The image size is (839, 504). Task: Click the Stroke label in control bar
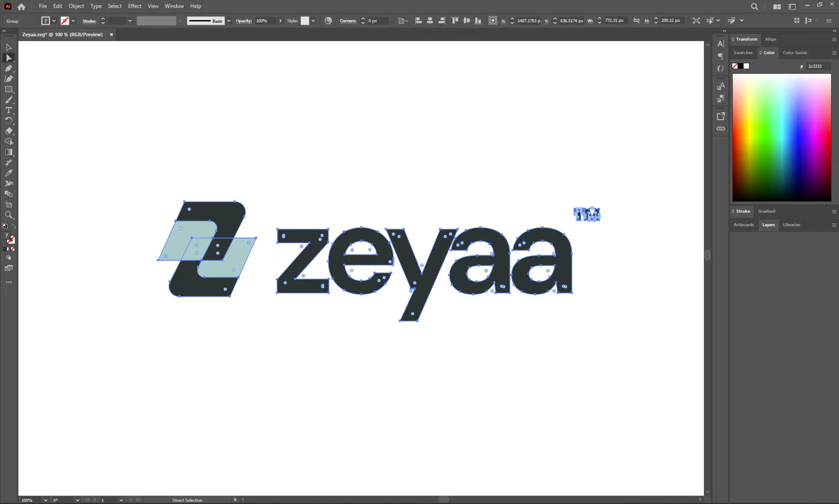pos(89,21)
